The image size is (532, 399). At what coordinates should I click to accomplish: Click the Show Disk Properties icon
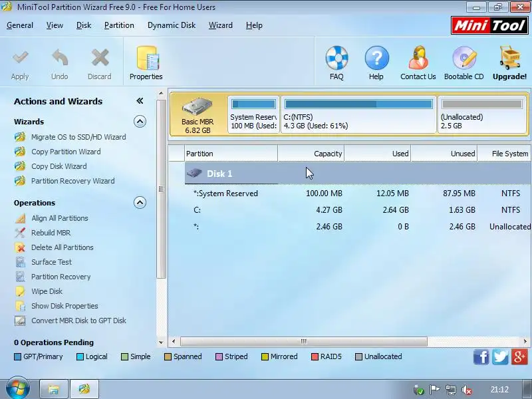[x=20, y=306]
